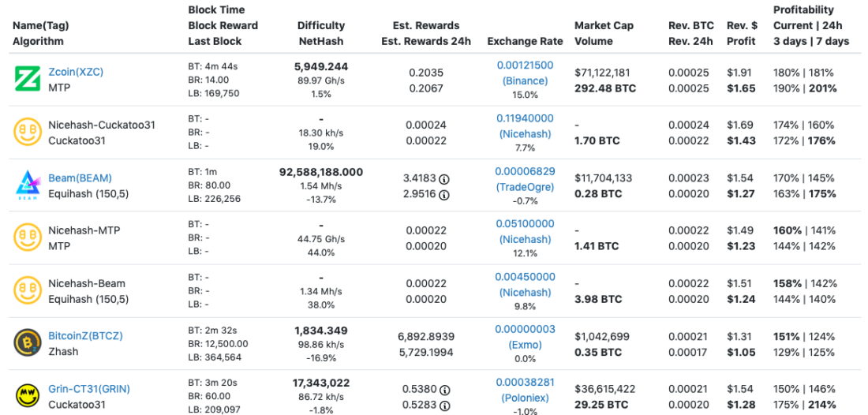This screenshot has width=868, height=415.
Task: Visit the TradeOgre exchange link
Action: (x=525, y=187)
